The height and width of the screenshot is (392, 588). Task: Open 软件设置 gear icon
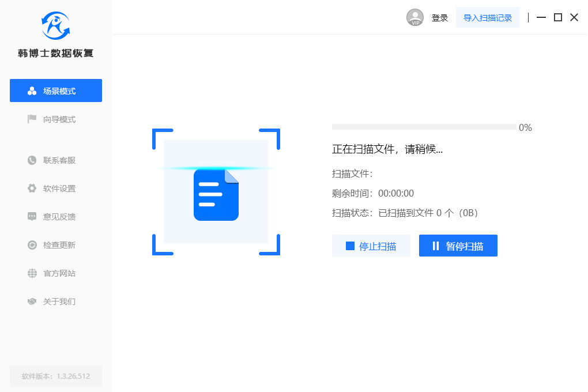point(32,188)
